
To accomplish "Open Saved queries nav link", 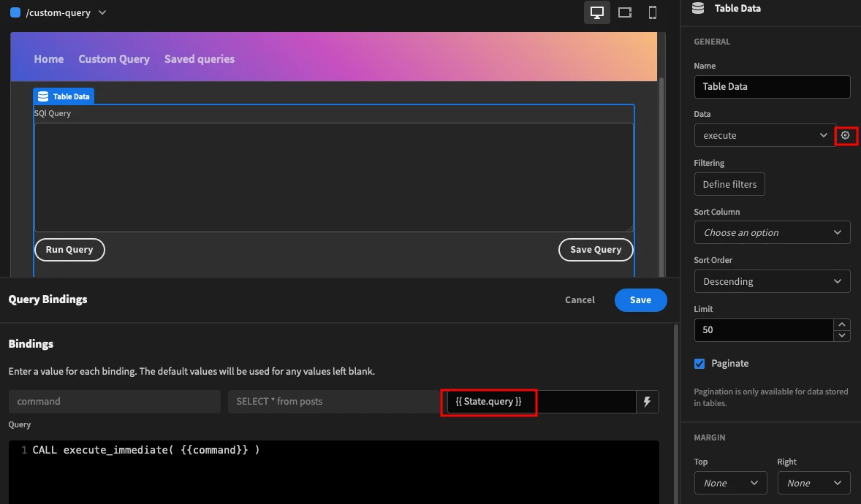I will [200, 58].
